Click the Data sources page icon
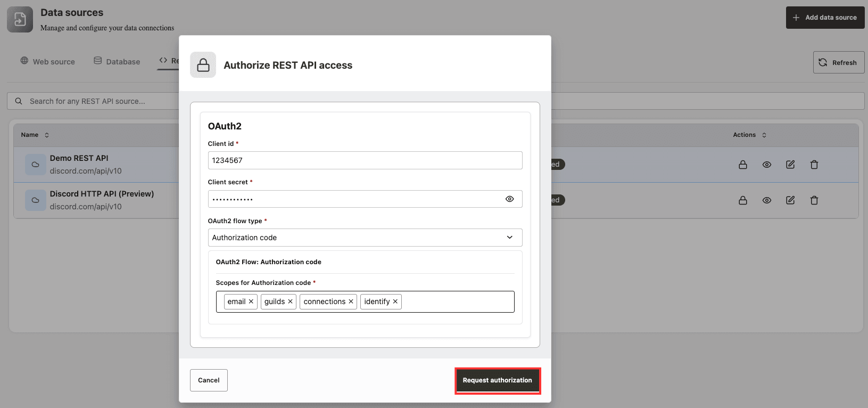This screenshot has width=868, height=408. pos(20,20)
